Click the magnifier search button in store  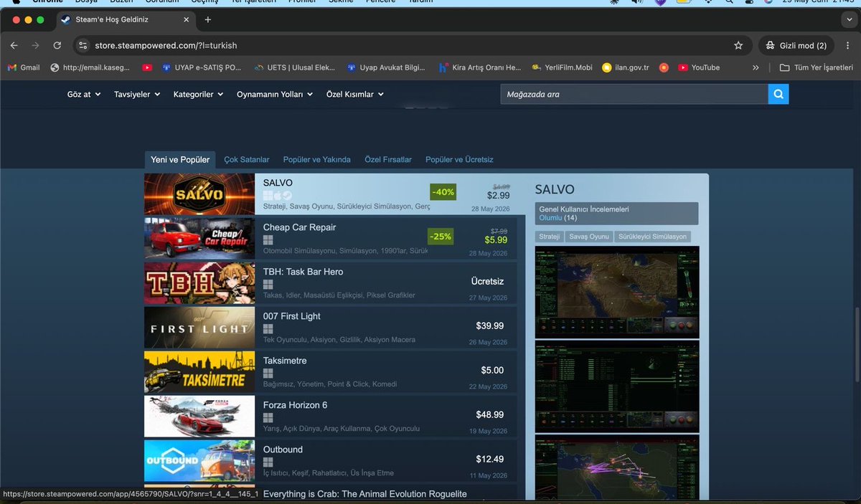pos(778,94)
